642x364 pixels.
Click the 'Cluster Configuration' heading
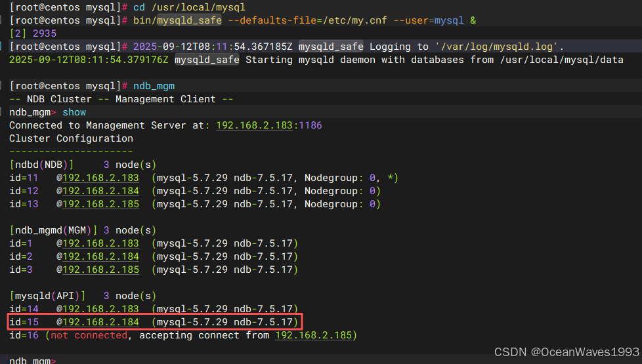(x=72, y=138)
